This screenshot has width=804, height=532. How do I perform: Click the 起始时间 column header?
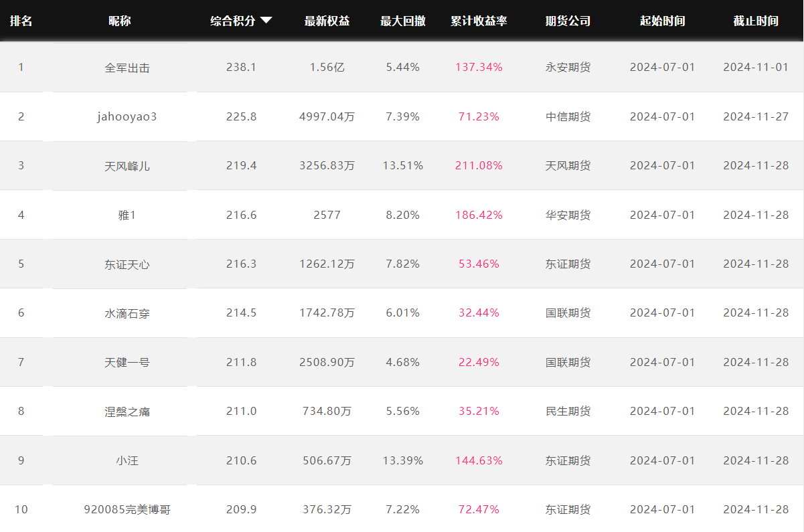point(663,21)
